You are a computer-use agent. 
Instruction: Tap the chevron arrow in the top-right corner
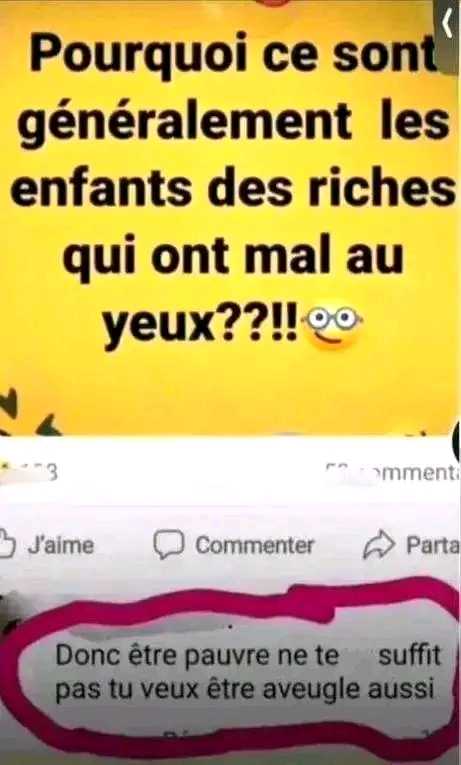[x=447, y=25]
